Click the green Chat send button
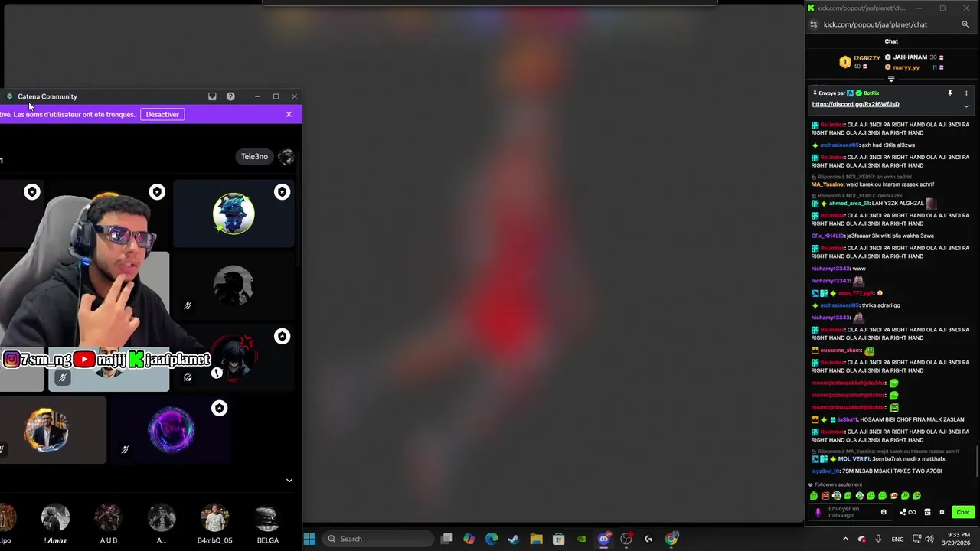The width and height of the screenshot is (980, 551). [963, 513]
